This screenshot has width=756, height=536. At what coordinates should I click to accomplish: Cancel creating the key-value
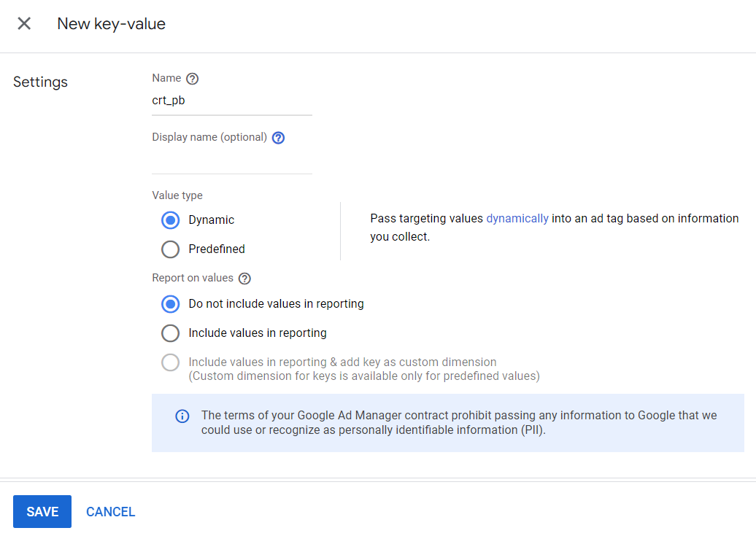tap(111, 512)
